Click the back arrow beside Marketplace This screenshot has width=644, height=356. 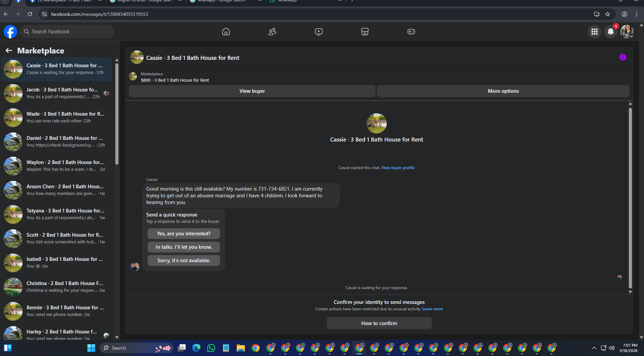9,50
